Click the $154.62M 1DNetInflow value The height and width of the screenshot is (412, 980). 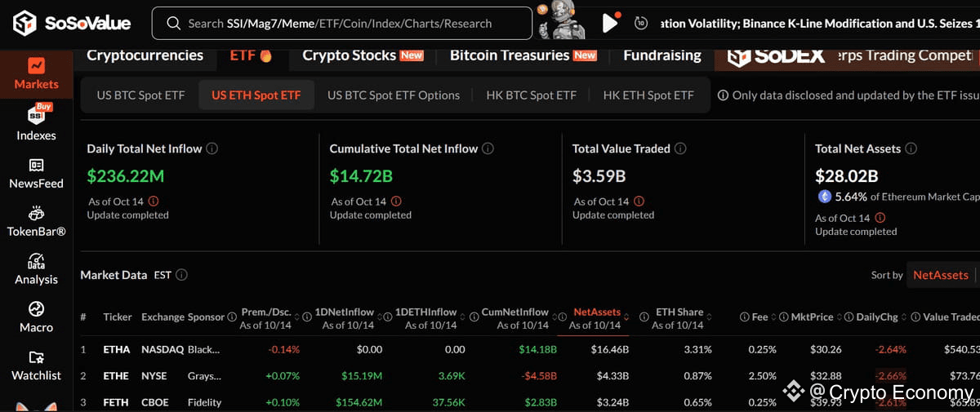click(x=359, y=402)
